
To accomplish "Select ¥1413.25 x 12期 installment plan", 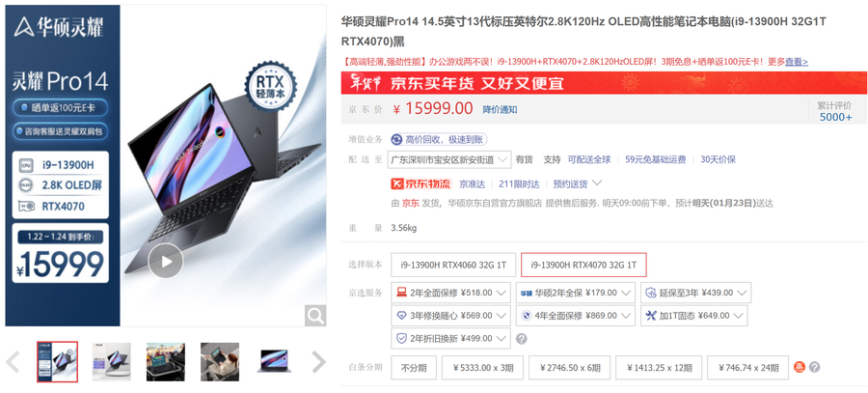I will pyautogui.click(x=660, y=368).
